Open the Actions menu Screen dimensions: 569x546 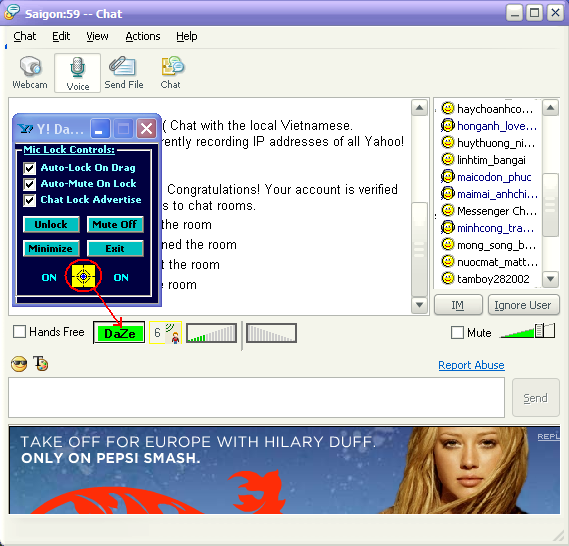point(143,36)
